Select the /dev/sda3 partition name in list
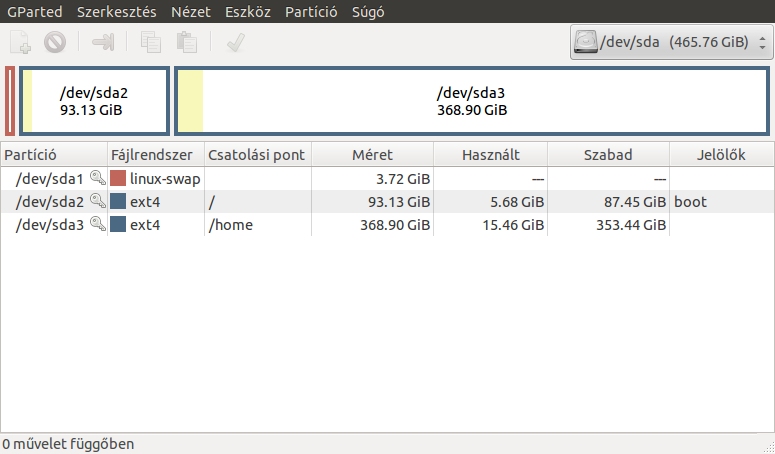Screen dimensions: 775x454 coord(49,225)
